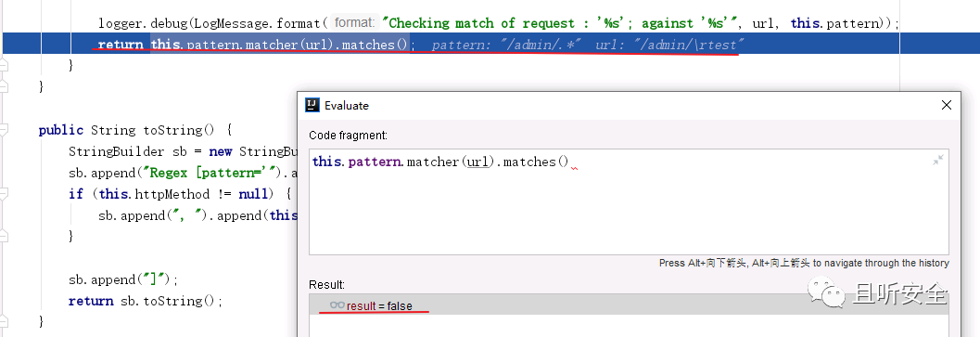Click the history navigation hint text
980x337 pixels.
(804, 263)
